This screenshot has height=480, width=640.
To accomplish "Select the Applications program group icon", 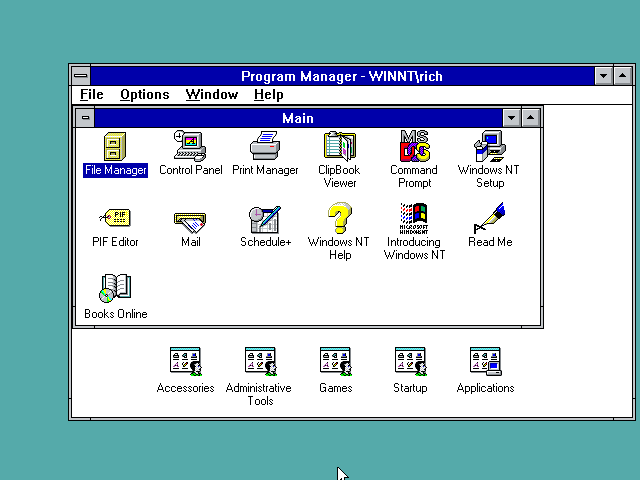I will 485,361.
